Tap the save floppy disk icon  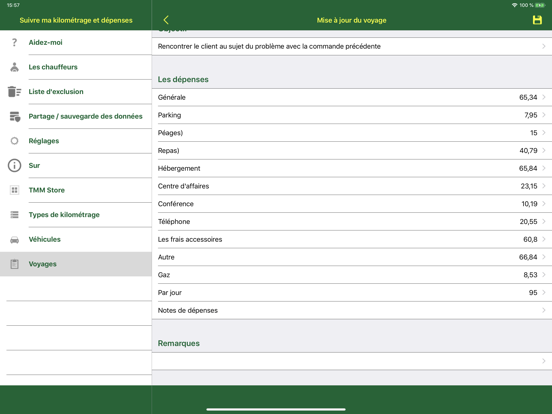(x=537, y=20)
